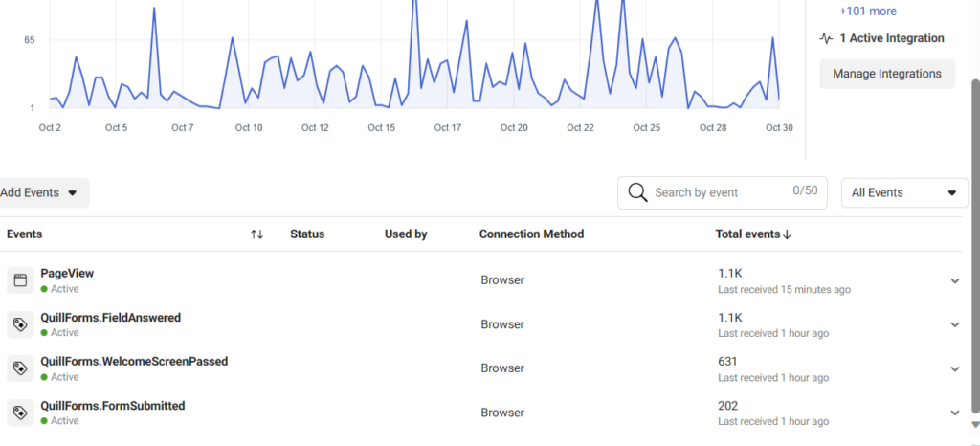Click the magnifier icon in search box
Image resolution: width=980 pixels, height=446 pixels.
click(637, 192)
